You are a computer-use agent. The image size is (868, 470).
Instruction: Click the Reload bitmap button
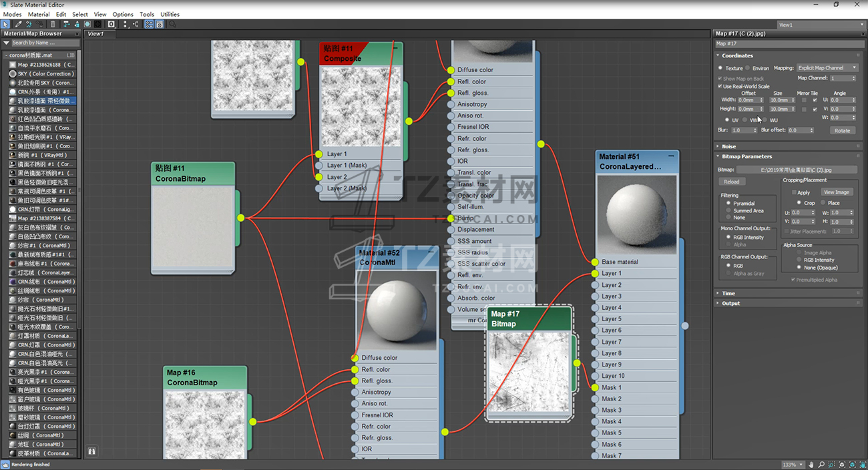pos(732,182)
